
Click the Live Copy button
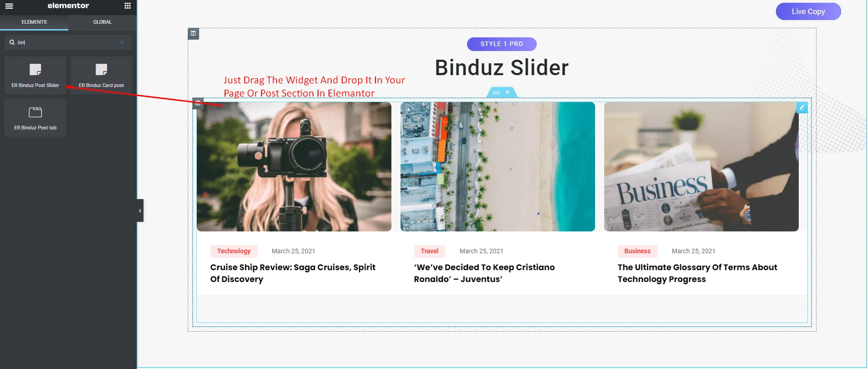[x=808, y=11]
